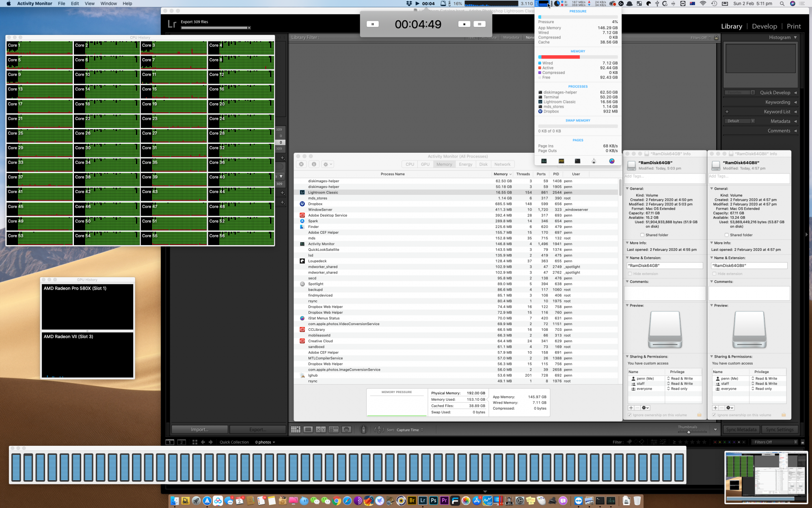Open Terminal icon in iStat memory popup

pos(577,161)
